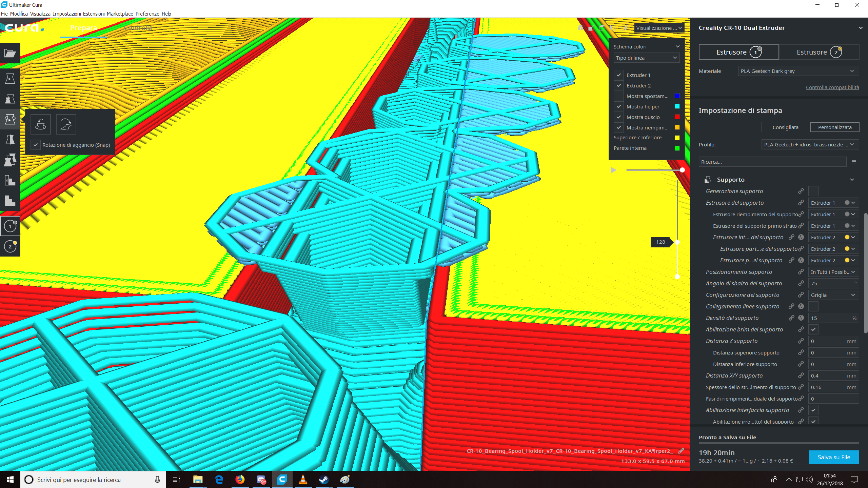Expand the Creality CR-10 Dual Extruder printer selector

[x=861, y=28]
